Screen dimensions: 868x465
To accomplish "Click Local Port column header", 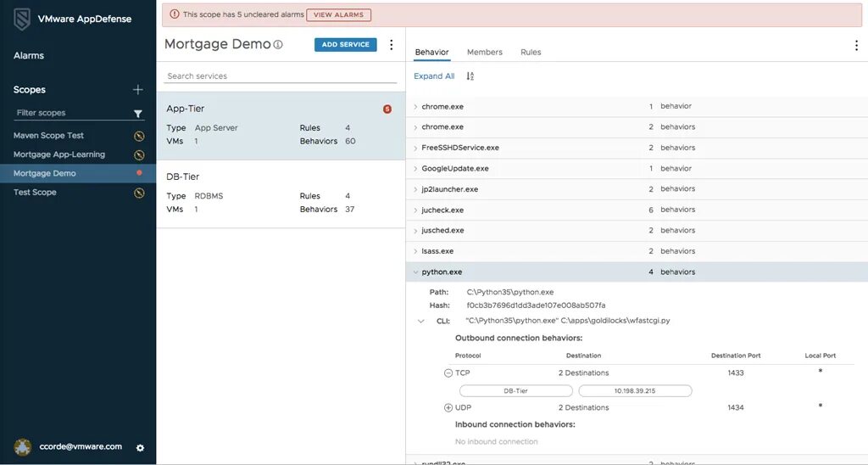I will [821, 356].
